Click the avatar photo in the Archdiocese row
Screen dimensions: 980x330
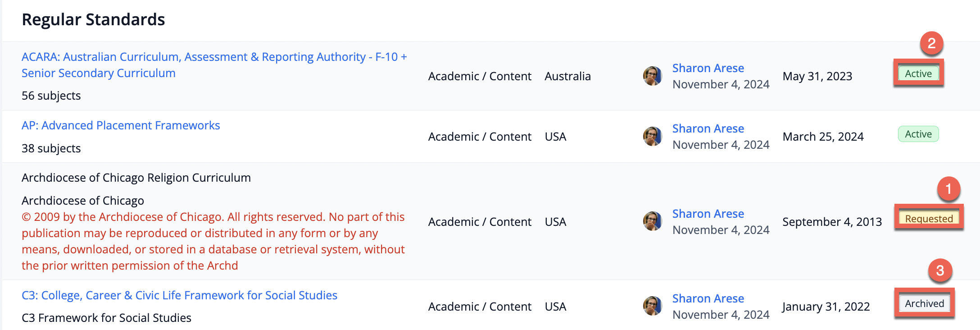point(652,221)
